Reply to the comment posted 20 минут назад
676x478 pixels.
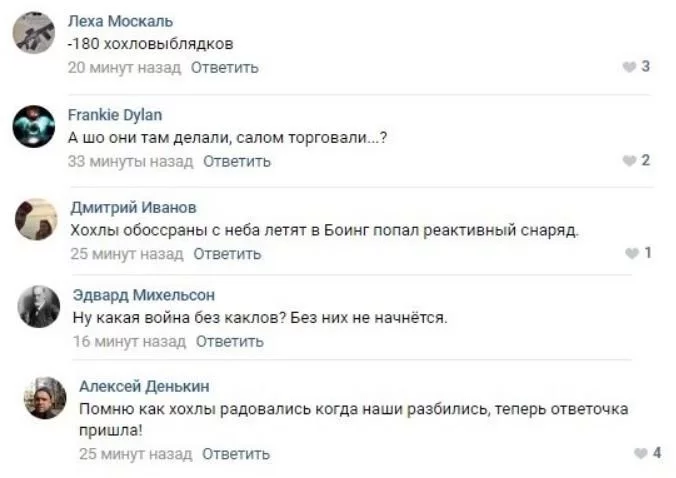(225, 67)
